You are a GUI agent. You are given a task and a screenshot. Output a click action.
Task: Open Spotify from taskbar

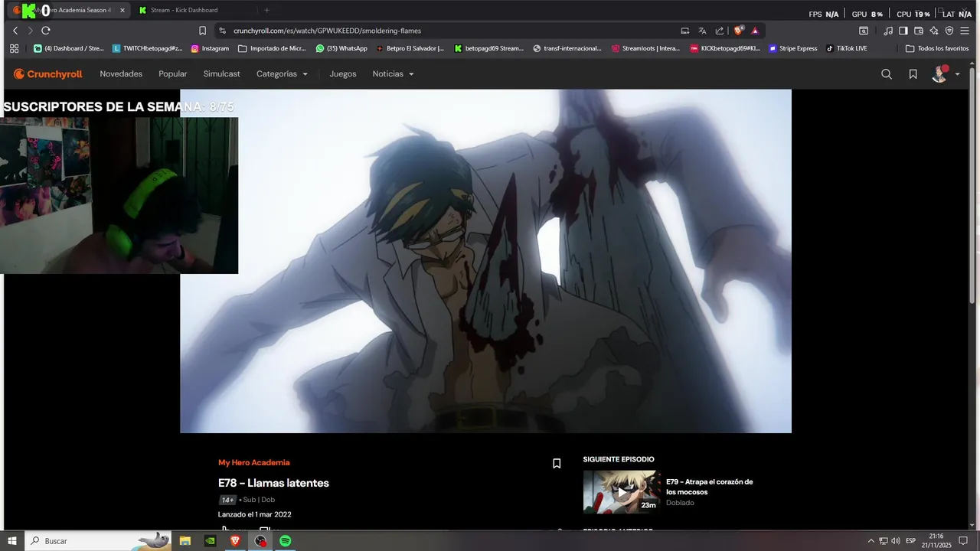[285, 541]
